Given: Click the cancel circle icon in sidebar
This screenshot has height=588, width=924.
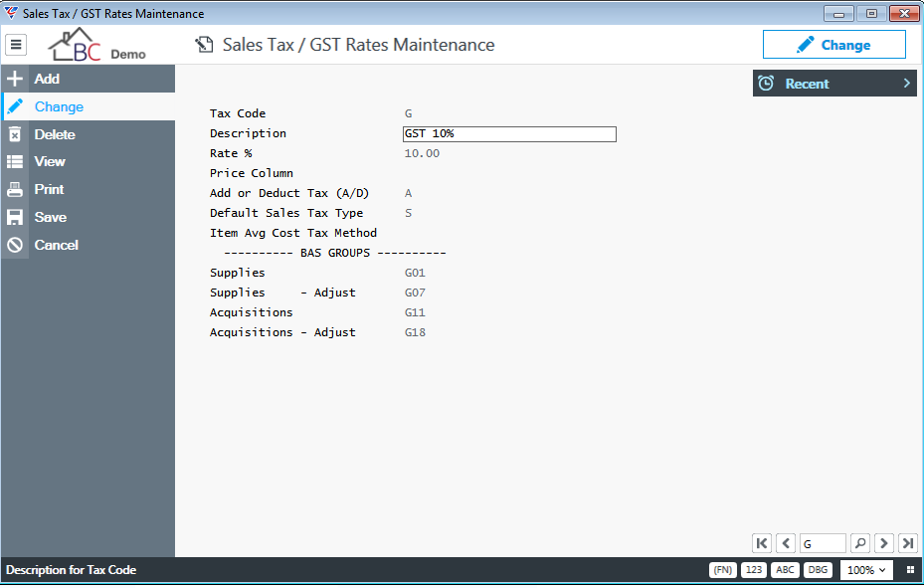Looking at the screenshot, I should (15, 245).
